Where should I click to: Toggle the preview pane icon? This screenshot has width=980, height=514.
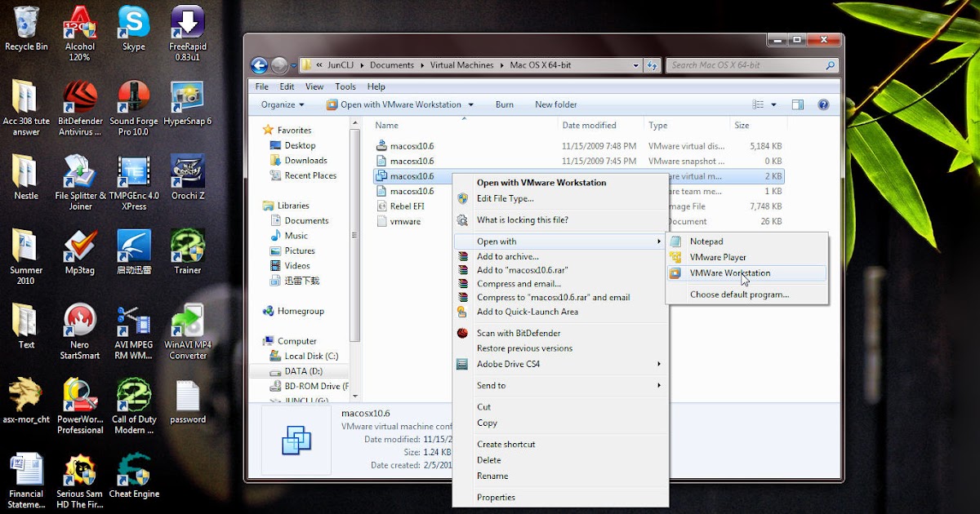(798, 104)
